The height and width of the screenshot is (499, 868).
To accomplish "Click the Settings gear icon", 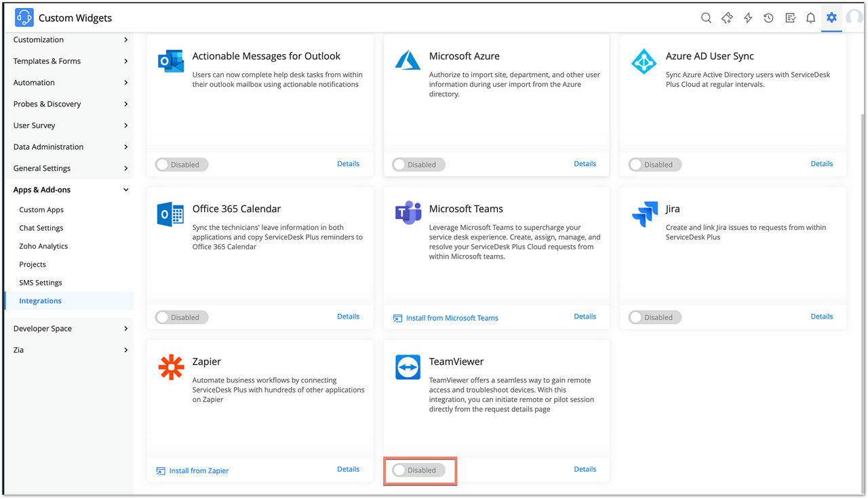I will (x=831, y=18).
